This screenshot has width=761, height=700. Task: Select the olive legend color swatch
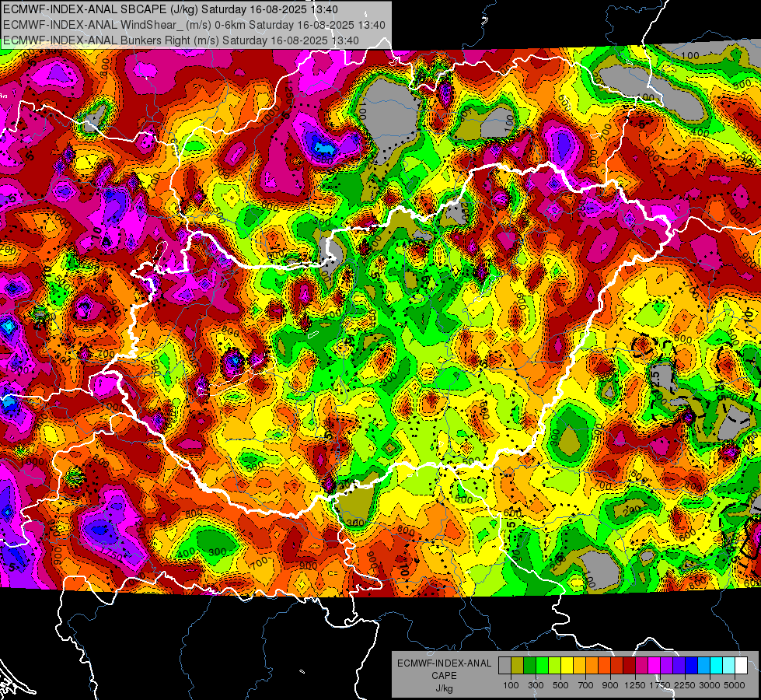[518, 666]
